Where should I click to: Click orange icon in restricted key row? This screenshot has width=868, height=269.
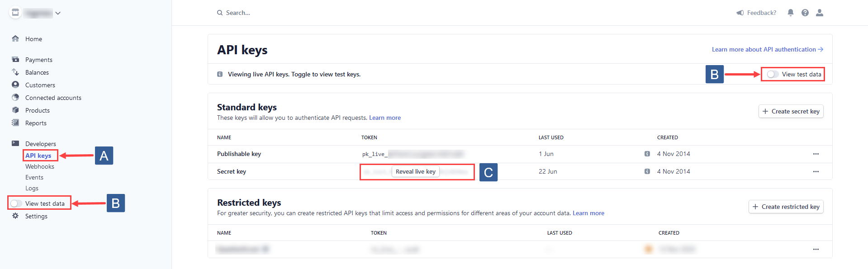(649, 249)
